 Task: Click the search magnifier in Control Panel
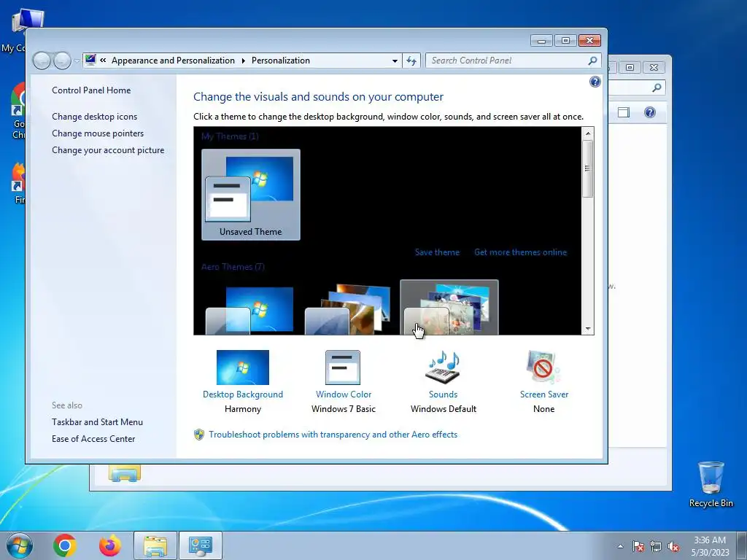(x=592, y=61)
